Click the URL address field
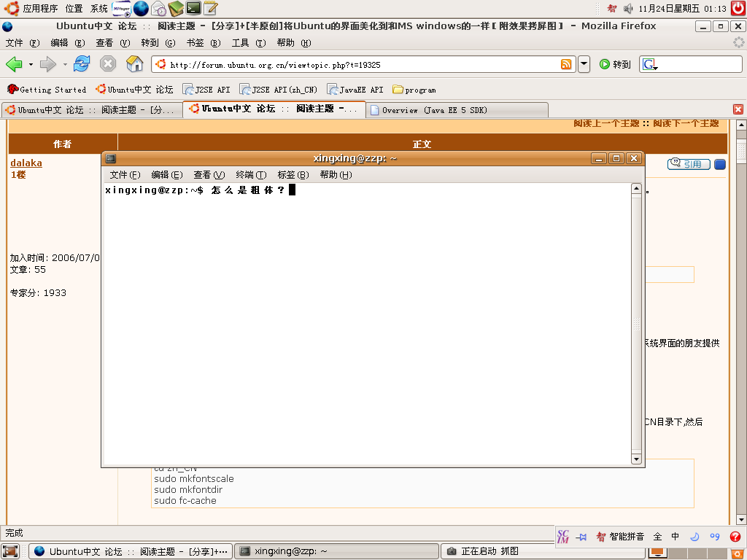This screenshot has height=560, width=747. click(x=363, y=64)
